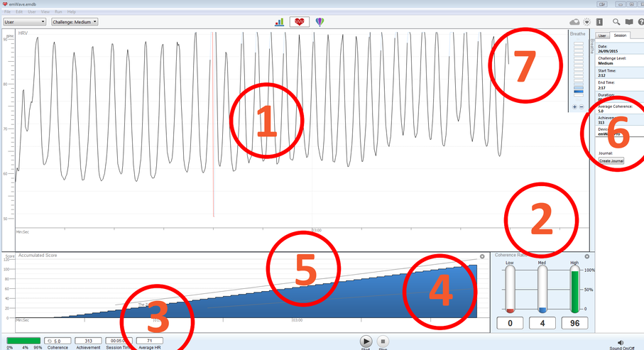Switch to the Session tab

(x=620, y=35)
